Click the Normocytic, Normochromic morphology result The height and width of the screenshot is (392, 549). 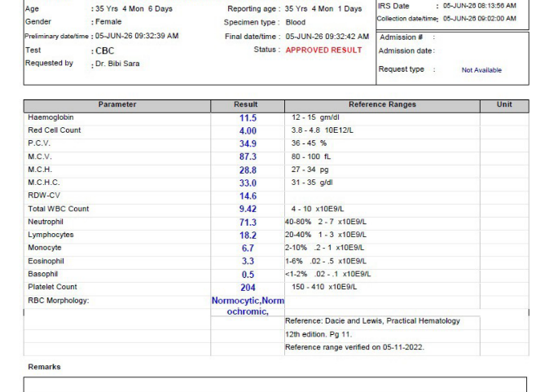click(248, 306)
